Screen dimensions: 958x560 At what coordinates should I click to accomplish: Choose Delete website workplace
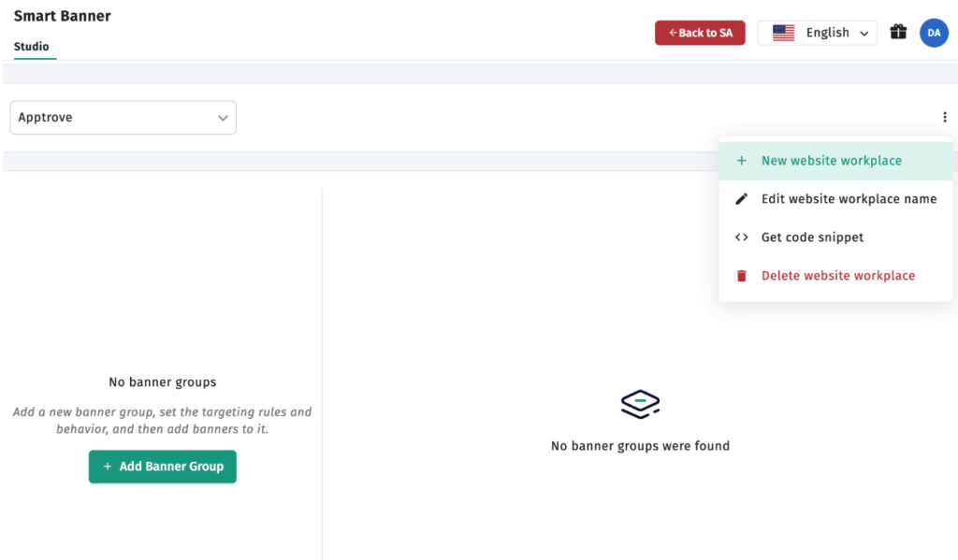pos(835,276)
